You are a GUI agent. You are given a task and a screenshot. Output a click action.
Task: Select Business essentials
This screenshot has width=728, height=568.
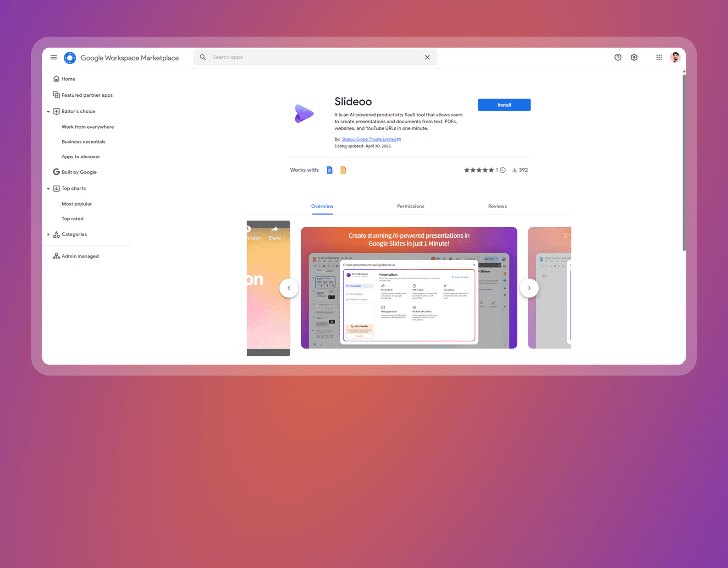[x=83, y=142]
